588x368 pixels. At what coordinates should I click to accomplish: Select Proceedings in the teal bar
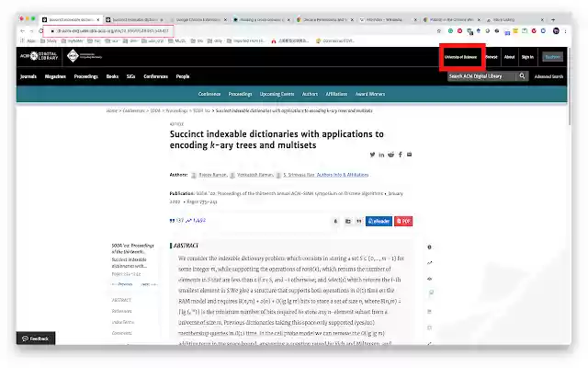point(240,94)
